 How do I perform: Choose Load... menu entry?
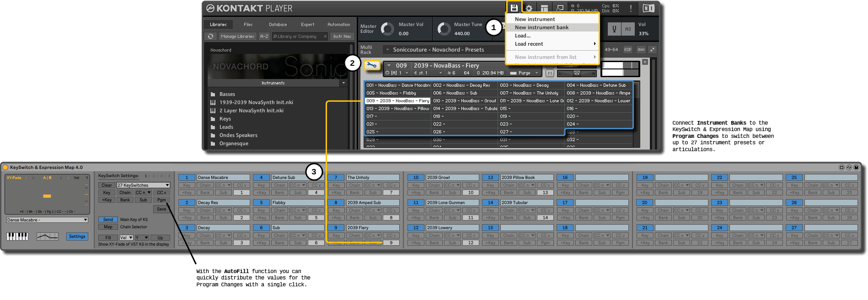click(x=552, y=36)
